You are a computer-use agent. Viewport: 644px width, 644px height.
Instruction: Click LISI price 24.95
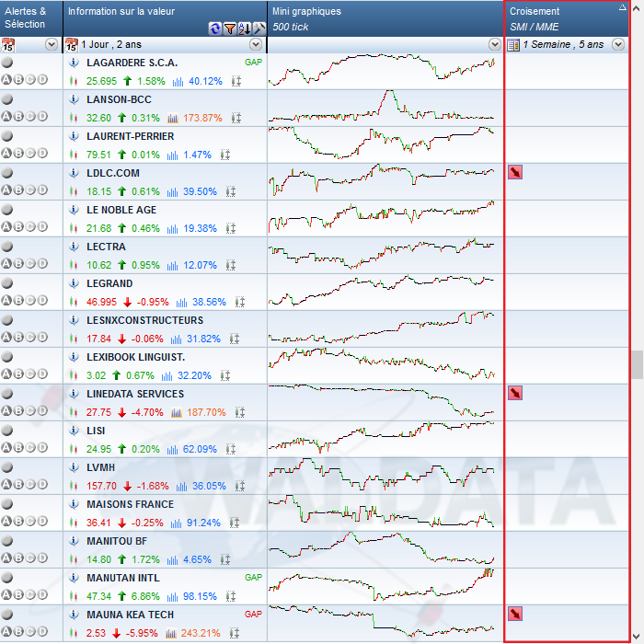98,449
